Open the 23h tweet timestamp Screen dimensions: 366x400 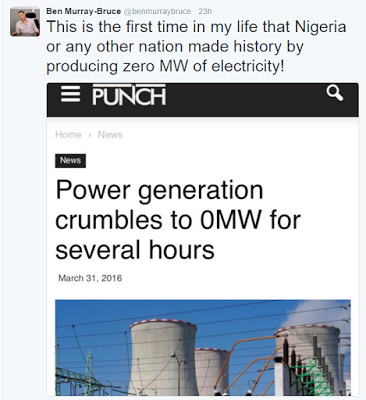(205, 11)
